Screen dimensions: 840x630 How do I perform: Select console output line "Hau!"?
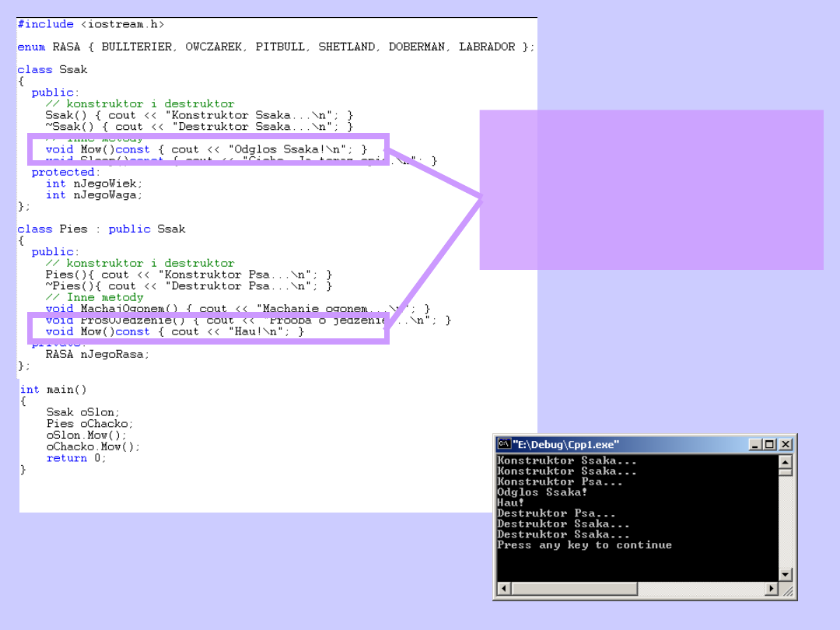point(510,502)
